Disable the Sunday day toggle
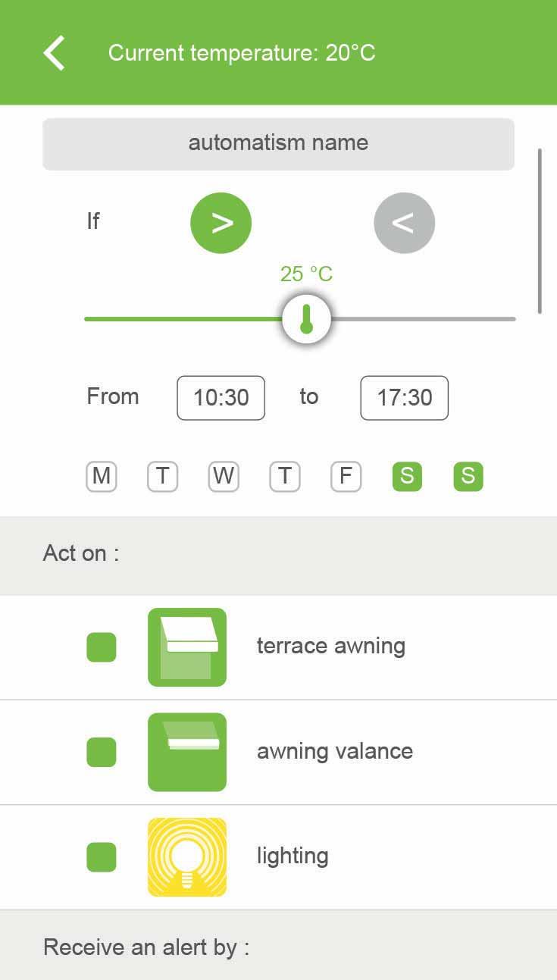The width and height of the screenshot is (557, 980). pyautogui.click(x=468, y=477)
